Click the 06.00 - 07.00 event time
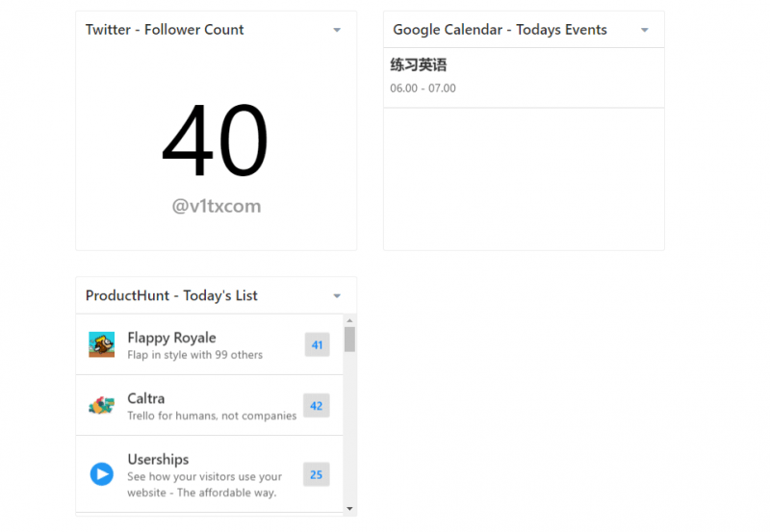 pos(423,89)
